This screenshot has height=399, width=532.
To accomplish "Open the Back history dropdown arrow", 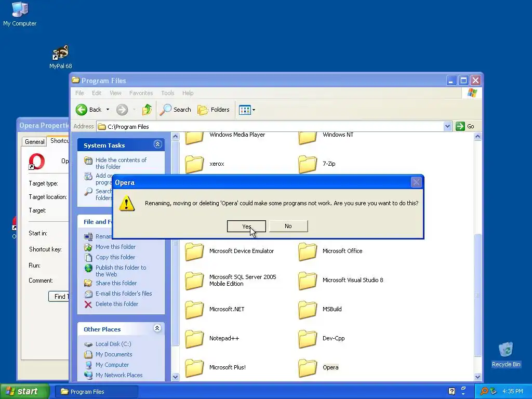I will pyautogui.click(x=108, y=110).
